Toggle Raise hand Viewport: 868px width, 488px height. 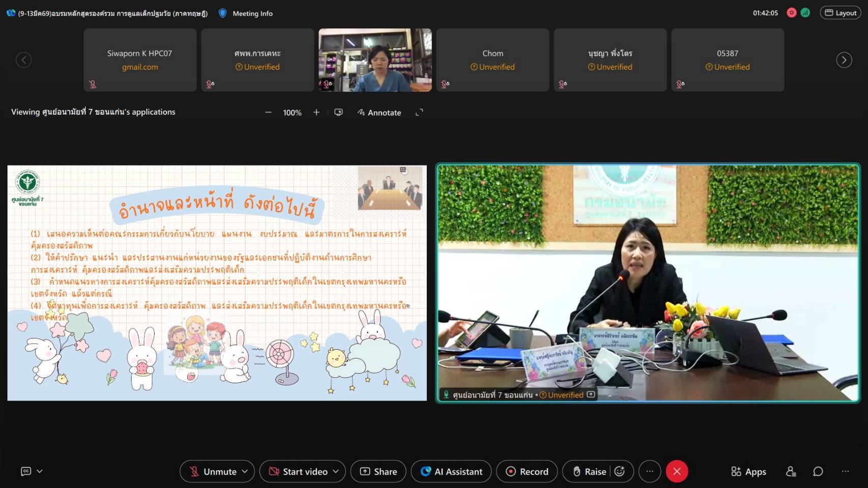pos(589,471)
